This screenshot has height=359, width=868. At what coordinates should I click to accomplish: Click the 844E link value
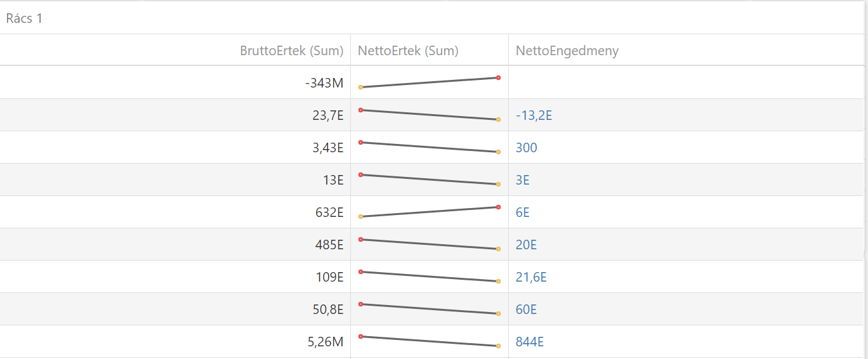(x=529, y=342)
